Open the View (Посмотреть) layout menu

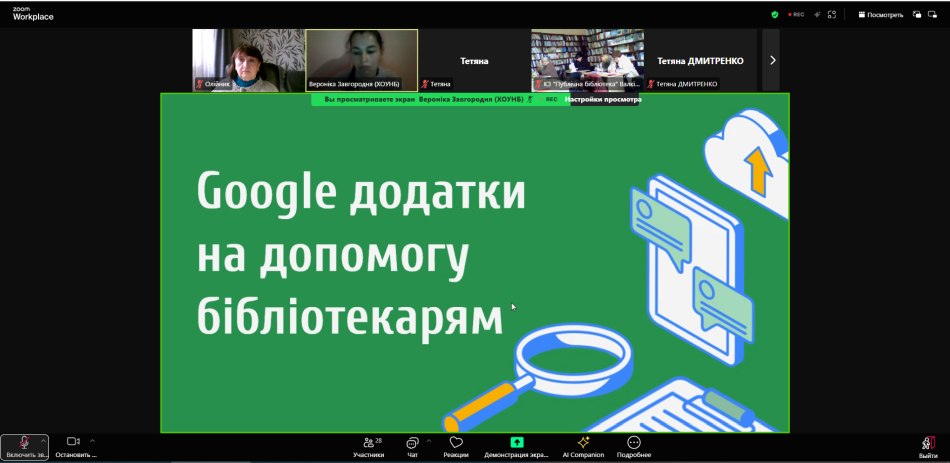point(880,15)
